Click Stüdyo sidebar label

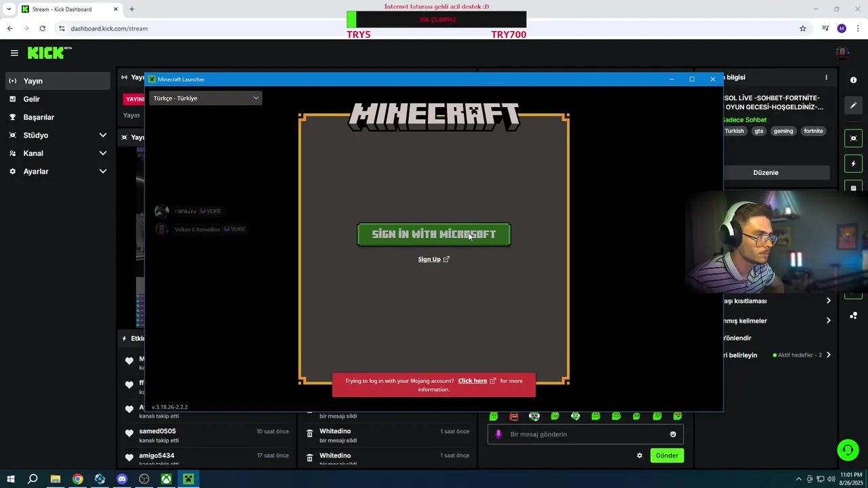36,136
